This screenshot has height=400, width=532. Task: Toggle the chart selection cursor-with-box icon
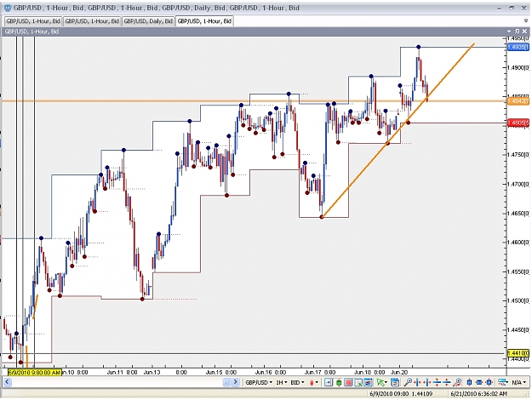[x=358, y=382]
